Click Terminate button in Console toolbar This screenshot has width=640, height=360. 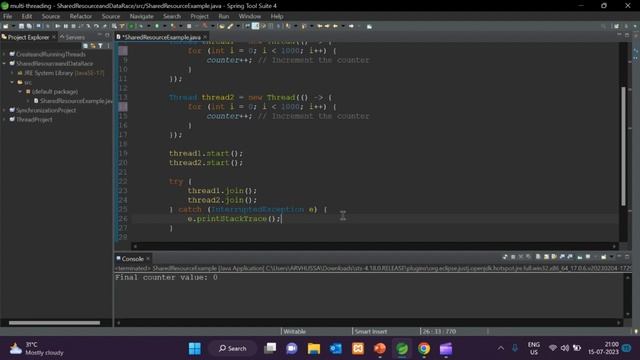pos(513,257)
